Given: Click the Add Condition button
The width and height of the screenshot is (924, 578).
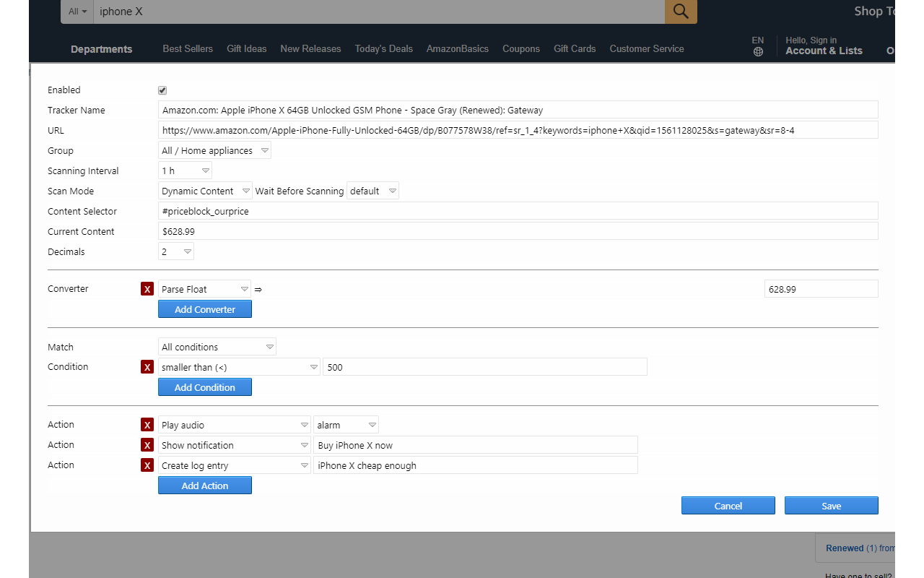Looking at the screenshot, I should point(205,387).
